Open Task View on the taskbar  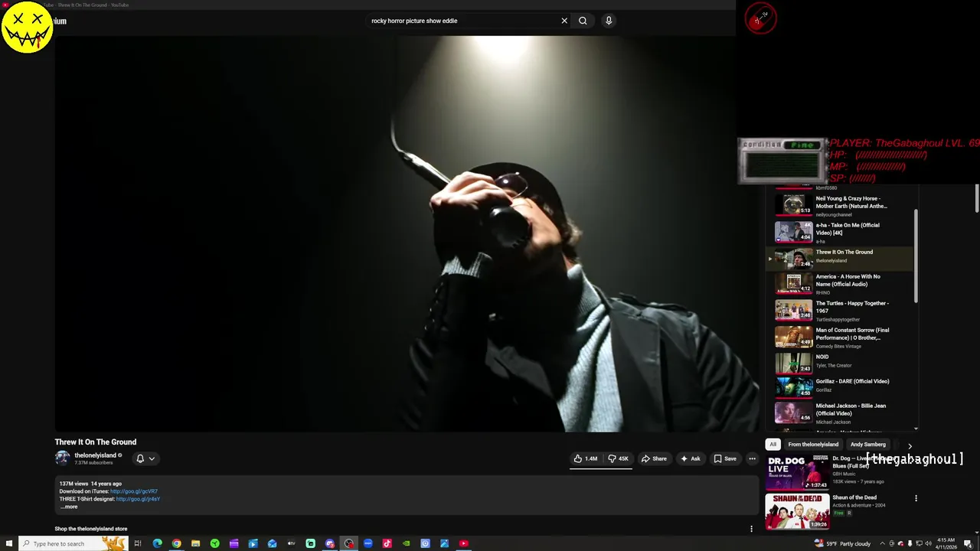(x=138, y=543)
